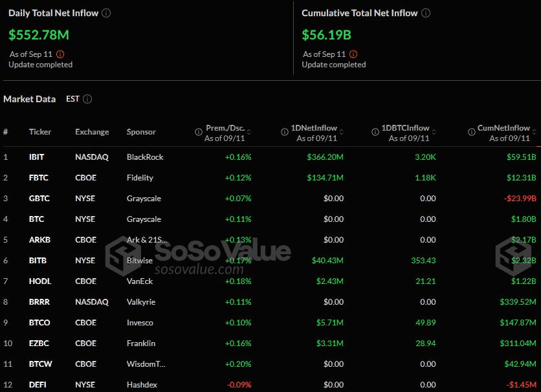Click the Hashdex sponsor cell

point(142,384)
